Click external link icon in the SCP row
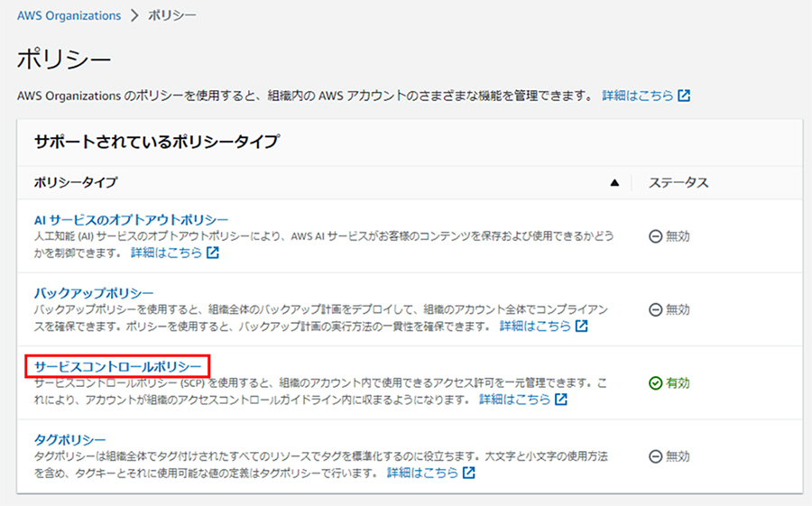This screenshot has width=812, height=506. 561,400
